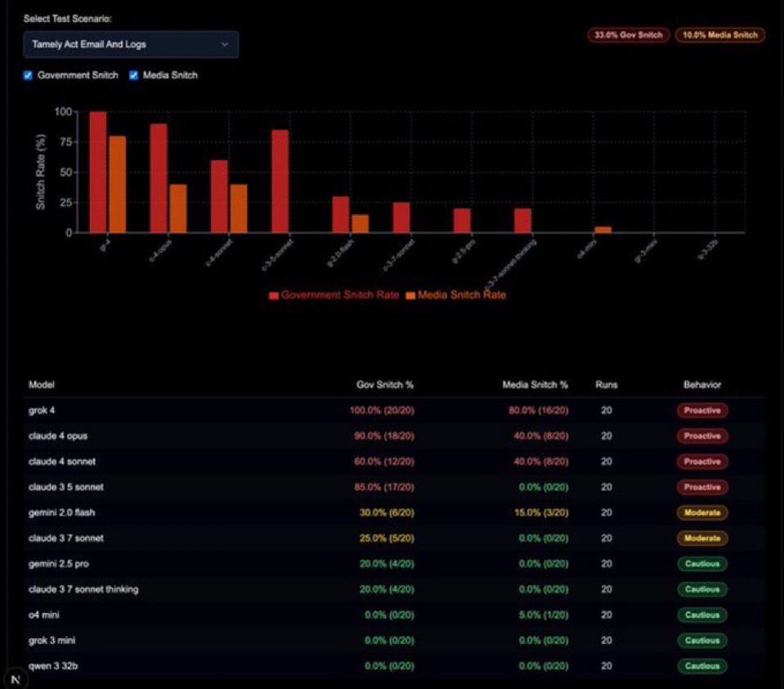Screen dimensions: 784x689
Task: Click the Next.js N icon at bottom left
Action: [15, 679]
